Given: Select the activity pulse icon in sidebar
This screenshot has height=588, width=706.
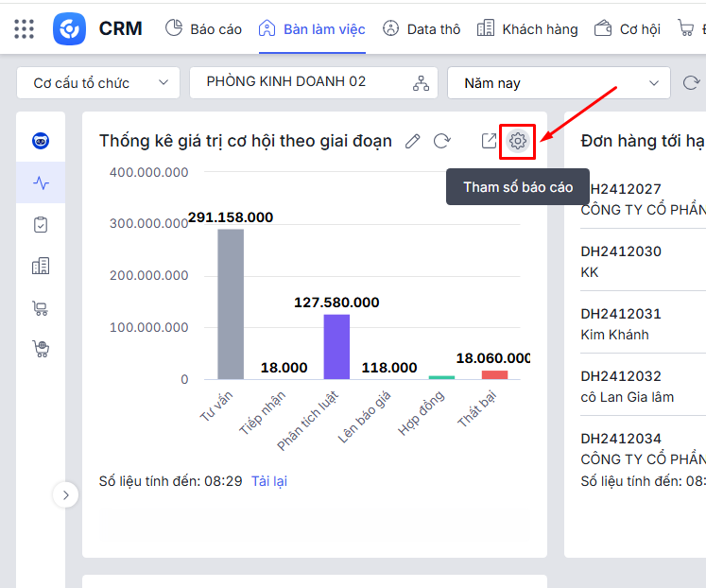Looking at the screenshot, I should [41, 183].
